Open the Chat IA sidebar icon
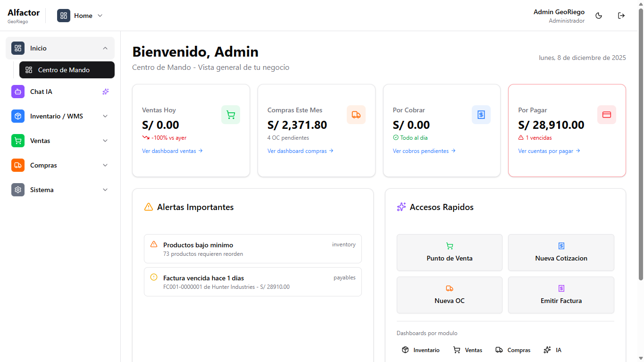 coord(17,92)
